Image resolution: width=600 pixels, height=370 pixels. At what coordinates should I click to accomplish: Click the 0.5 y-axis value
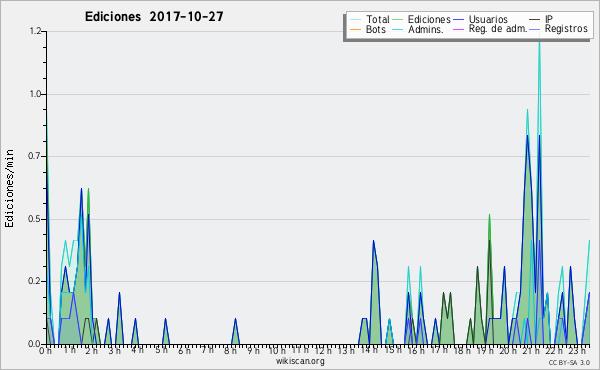click(x=35, y=219)
